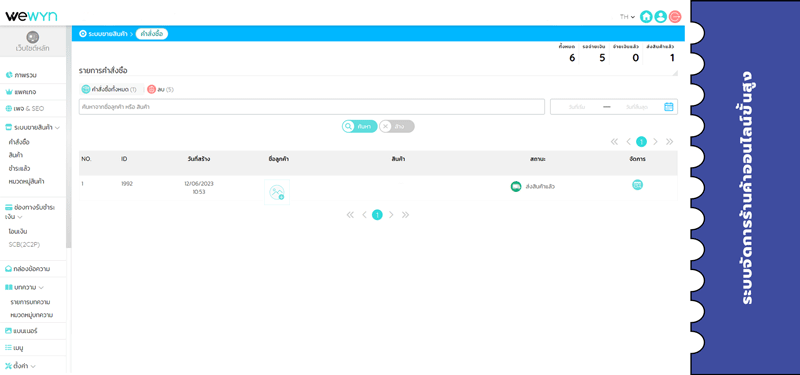This screenshot has height=375, width=800.
Task: Click the manage icon for order 1992
Action: coord(637,185)
